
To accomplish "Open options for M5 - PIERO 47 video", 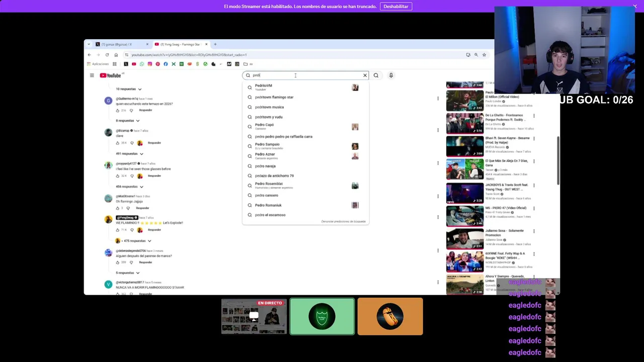I will point(534,208).
